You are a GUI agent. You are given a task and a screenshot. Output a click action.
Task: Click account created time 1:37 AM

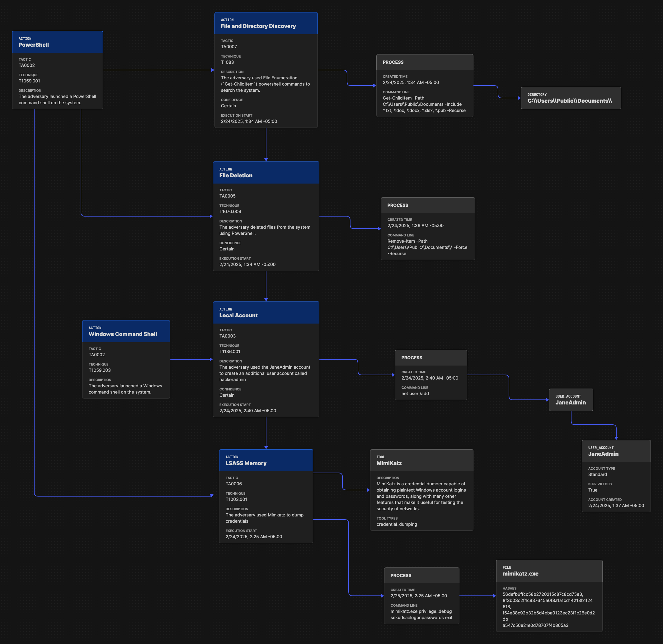tap(616, 506)
